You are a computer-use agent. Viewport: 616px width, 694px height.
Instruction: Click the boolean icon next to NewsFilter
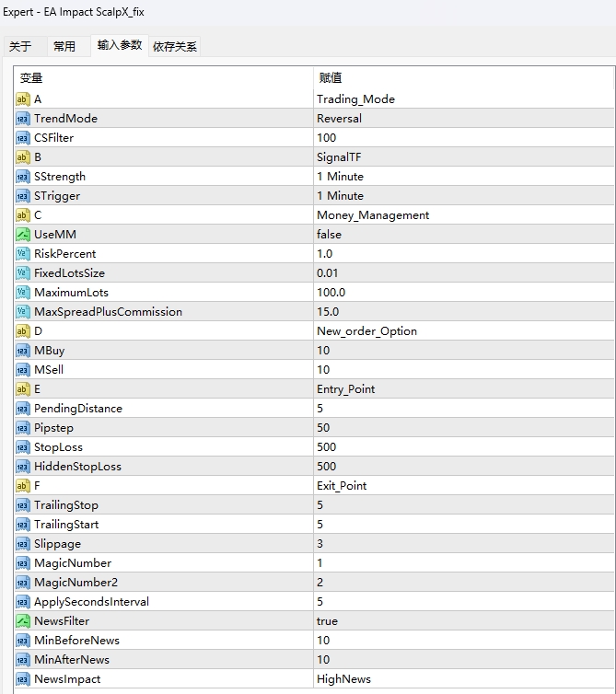coord(23,621)
